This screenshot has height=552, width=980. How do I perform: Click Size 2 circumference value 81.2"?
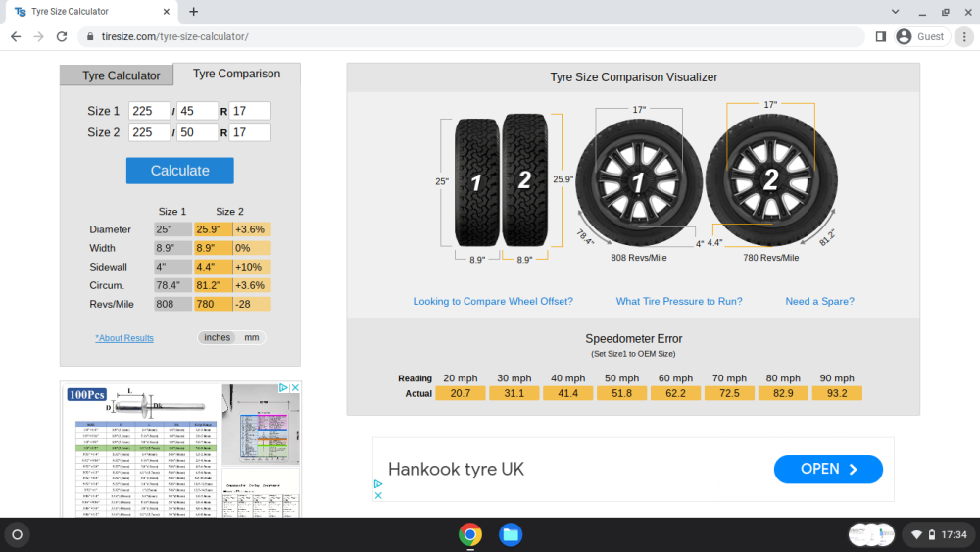click(x=213, y=285)
